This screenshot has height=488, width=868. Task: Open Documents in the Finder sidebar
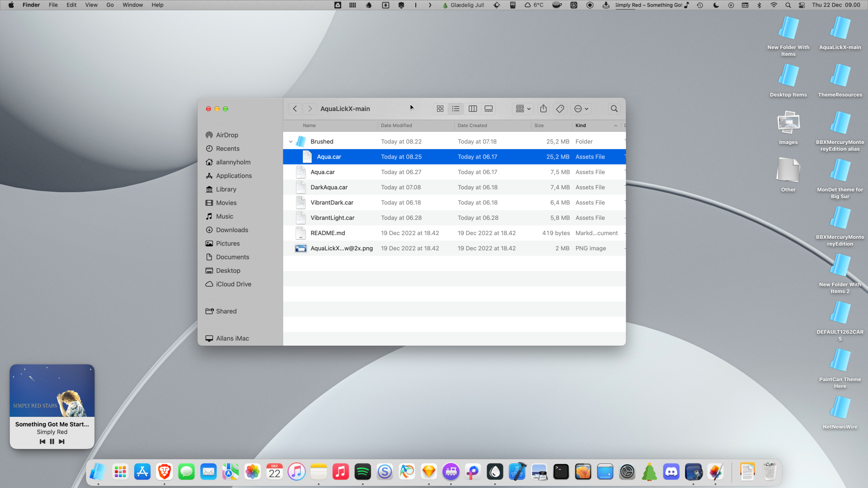tap(227, 257)
